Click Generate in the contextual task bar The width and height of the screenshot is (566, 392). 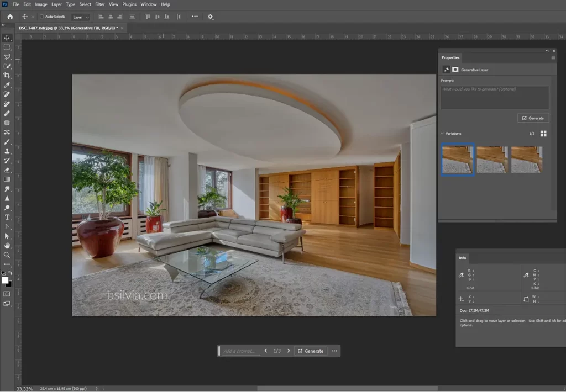(311, 351)
